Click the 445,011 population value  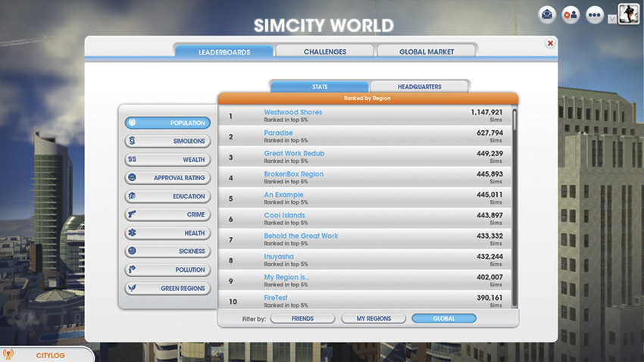[489, 195]
